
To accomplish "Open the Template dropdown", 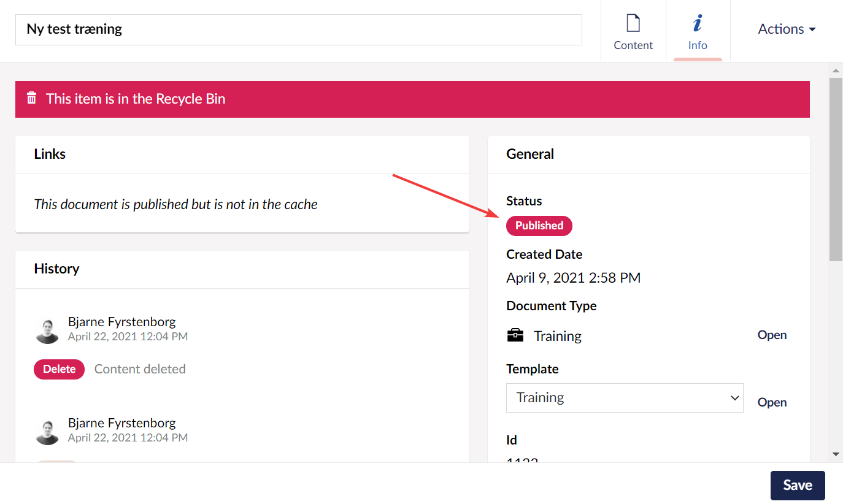I will 624,397.
